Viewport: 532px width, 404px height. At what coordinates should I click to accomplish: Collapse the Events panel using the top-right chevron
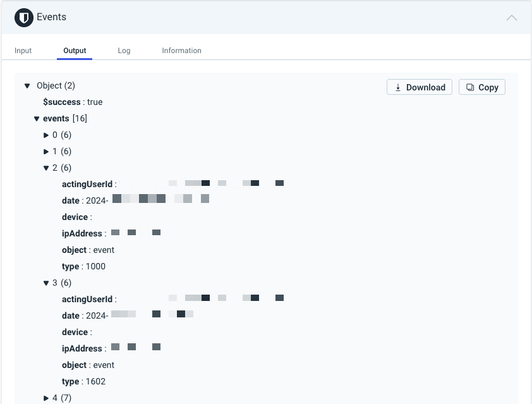pyautogui.click(x=511, y=18)
